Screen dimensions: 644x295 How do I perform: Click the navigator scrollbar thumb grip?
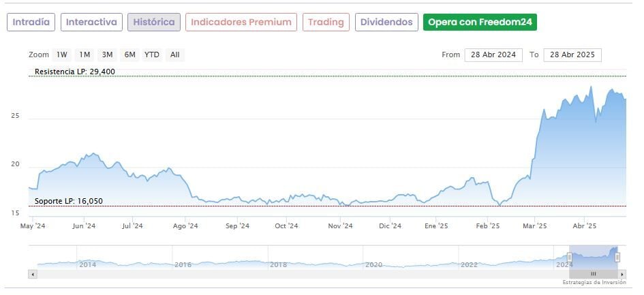[593, 274]
